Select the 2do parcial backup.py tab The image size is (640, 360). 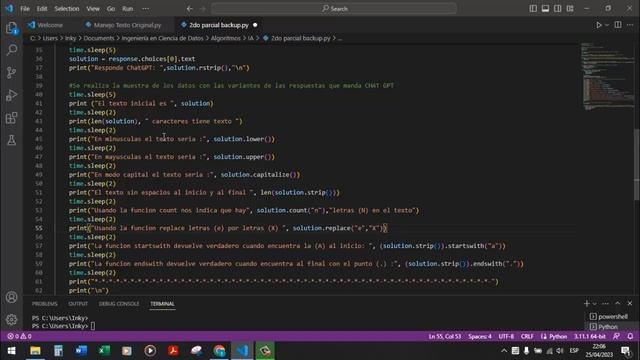pyautogui.click(x=219, y=25)
